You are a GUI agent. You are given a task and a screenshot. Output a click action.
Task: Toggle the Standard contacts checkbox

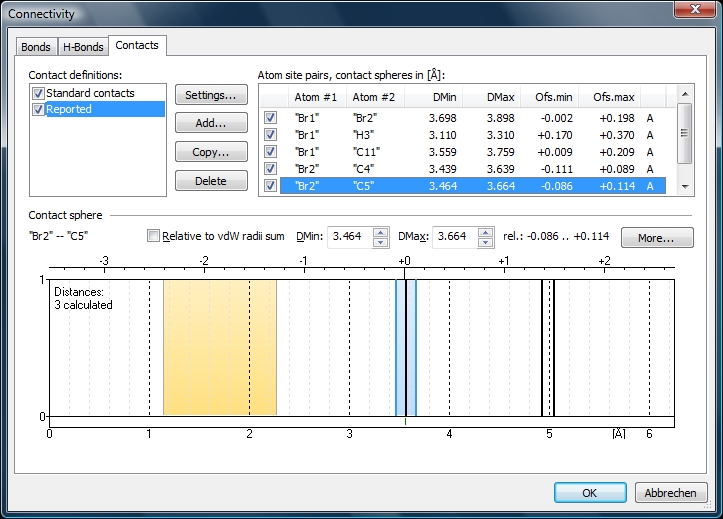(38, 93)
